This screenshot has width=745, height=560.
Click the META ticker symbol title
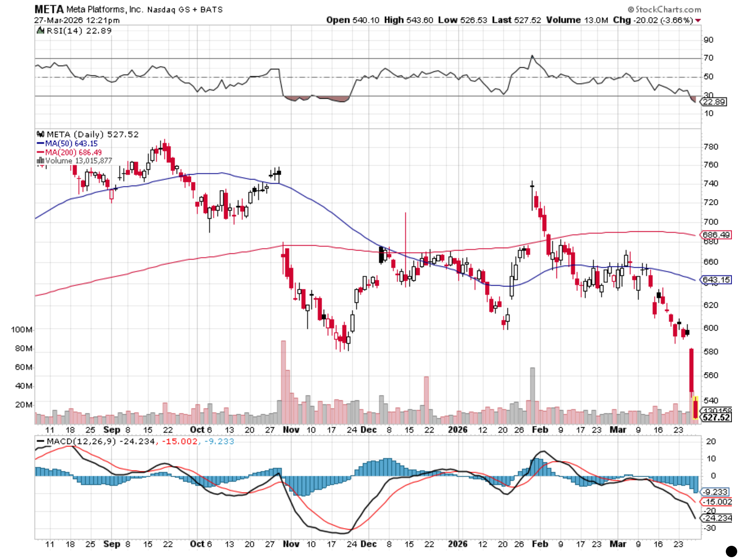tap(49, 9)
